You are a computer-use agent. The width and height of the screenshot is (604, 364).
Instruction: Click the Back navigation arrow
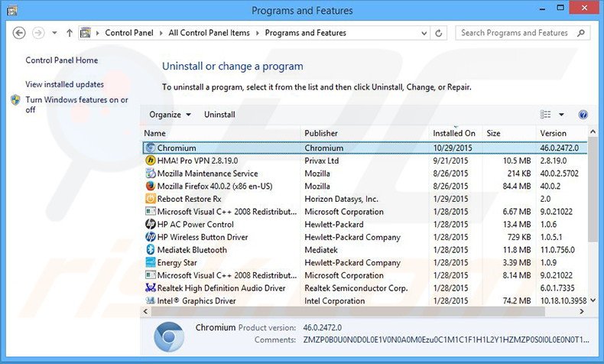pyautogui.click(x=19, y=33)
